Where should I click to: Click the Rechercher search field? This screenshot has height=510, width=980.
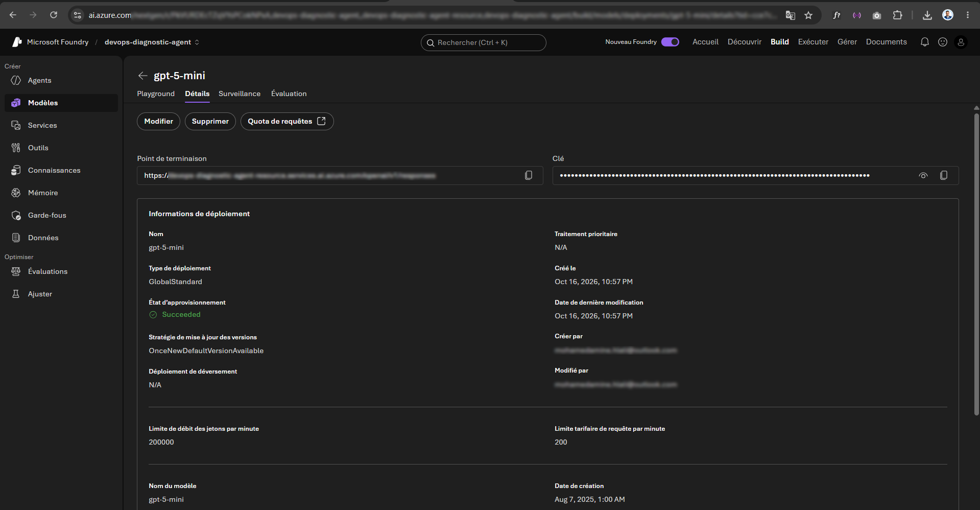click(x=483, y=42)
